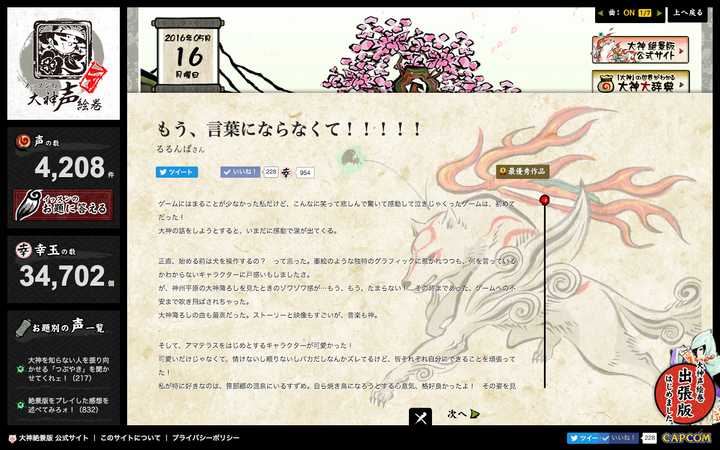Click the 幸 praise-orb icon beside 954
The width and height of the screenshot is (720, 450).
pyautogui.click(x=286, y=173)
